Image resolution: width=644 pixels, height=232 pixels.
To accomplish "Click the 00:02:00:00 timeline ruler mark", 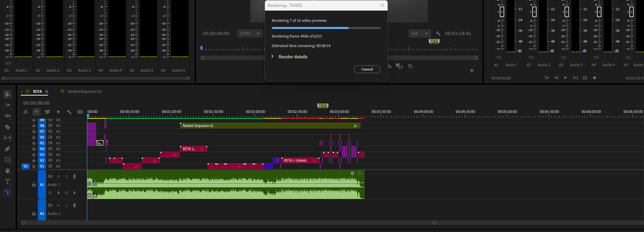I will point(255,111).
